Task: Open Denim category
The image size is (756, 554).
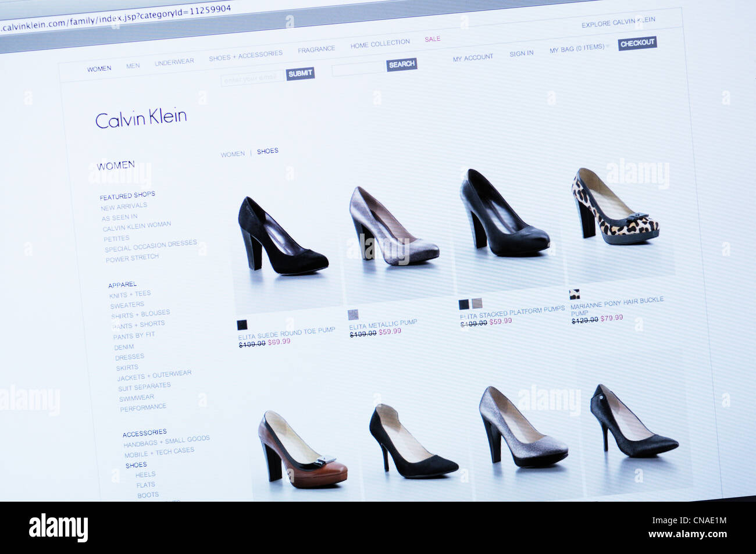Action: [x=124, y=347]
